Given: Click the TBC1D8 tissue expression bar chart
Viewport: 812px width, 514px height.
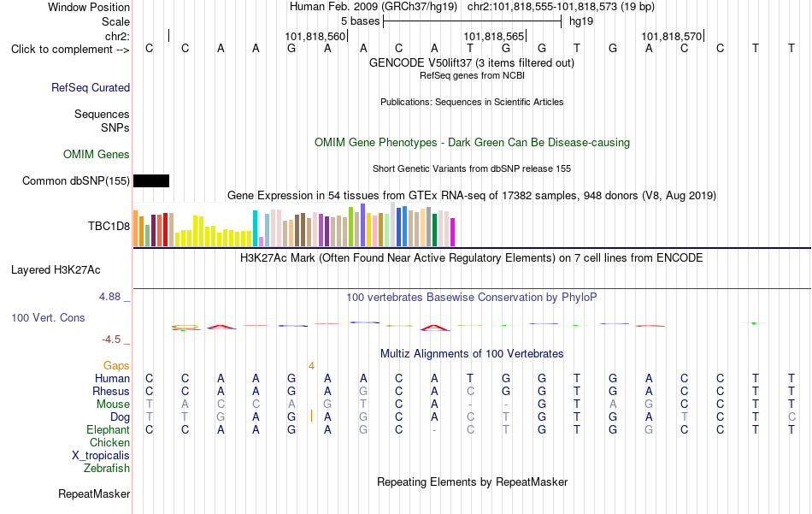Looking at the screenshot, I should click(x=294, y=224).
